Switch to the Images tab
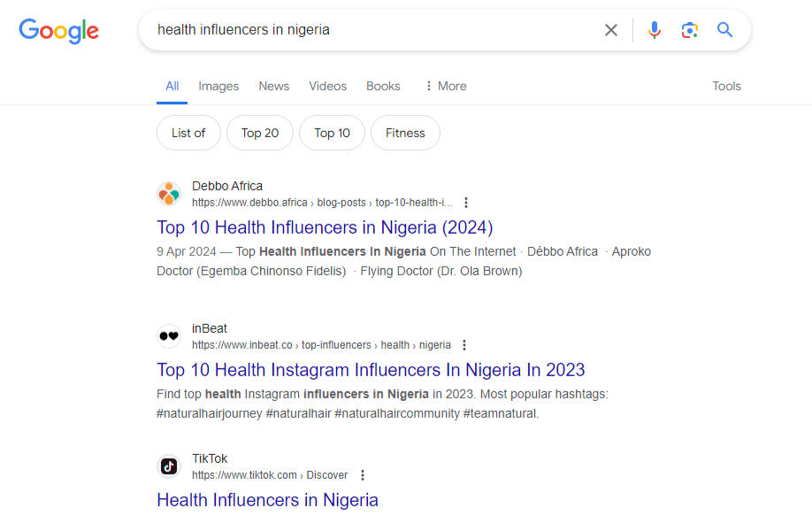The image size is (812, 516). click(218, 86)
